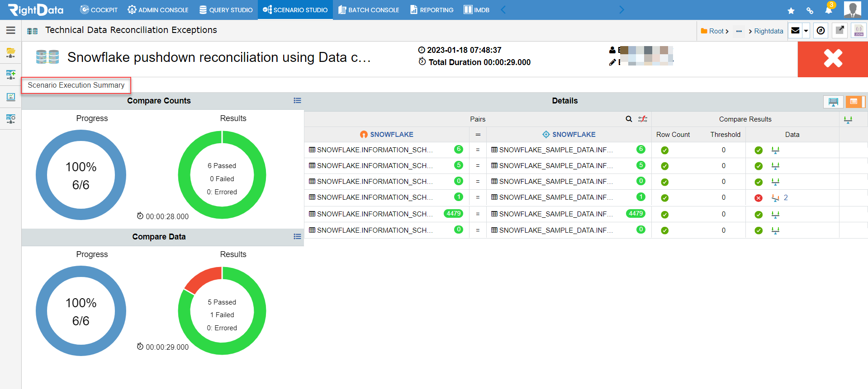Open the notifications bell
Viewport: 868px width, 389px height.
(828, 10)
